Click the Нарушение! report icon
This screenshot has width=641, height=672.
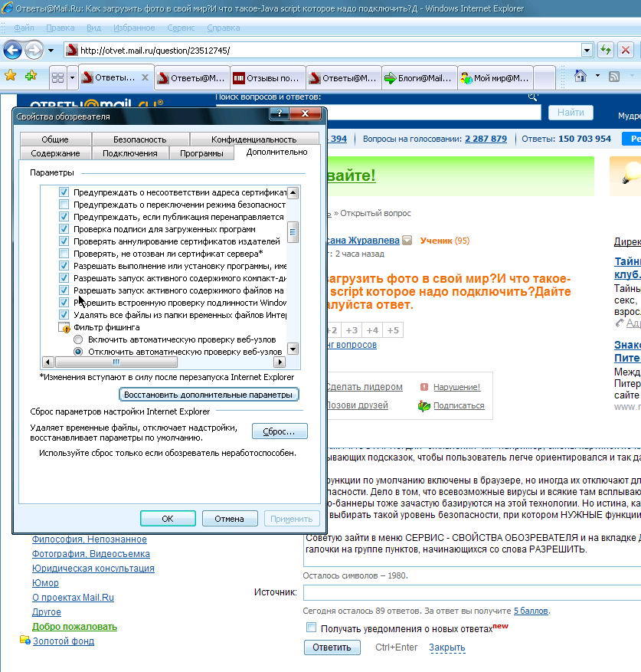(424, 387)
